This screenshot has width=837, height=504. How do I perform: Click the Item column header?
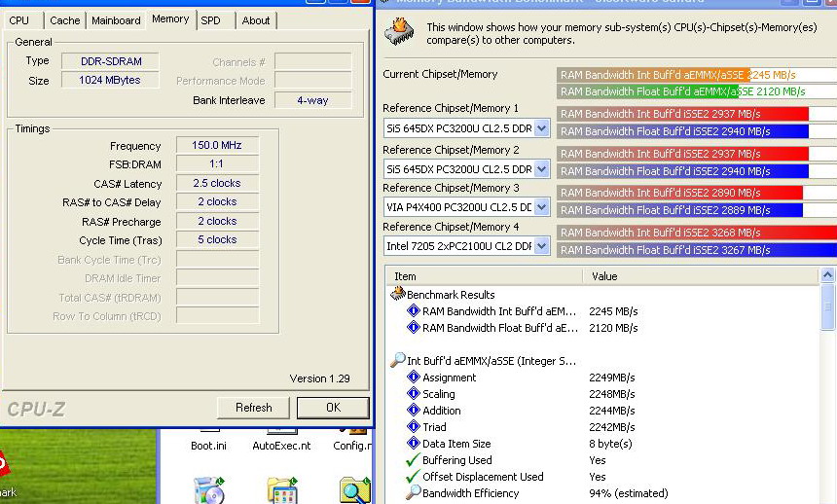[x=484, y=276]
